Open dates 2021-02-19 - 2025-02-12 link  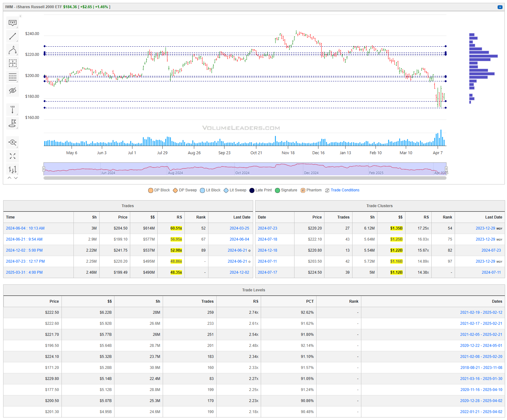pyautogui.click(x=481, y=312)
